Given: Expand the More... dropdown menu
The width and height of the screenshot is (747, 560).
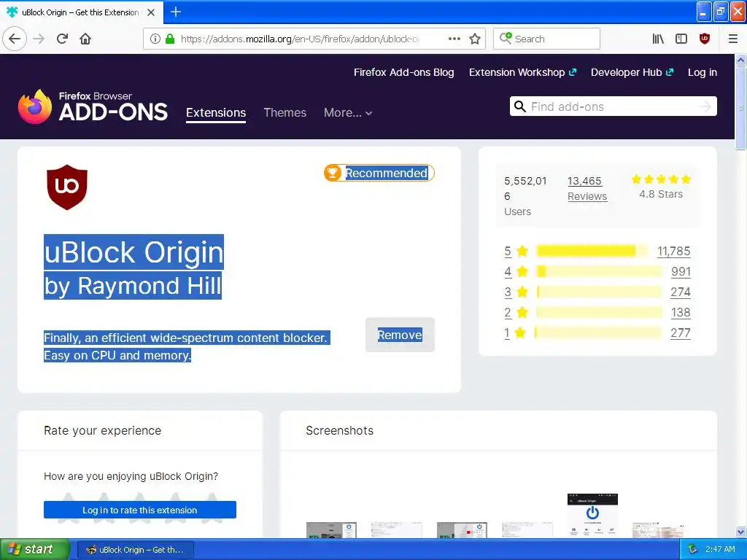Looking at the screenshot, I should coord(348,113).
